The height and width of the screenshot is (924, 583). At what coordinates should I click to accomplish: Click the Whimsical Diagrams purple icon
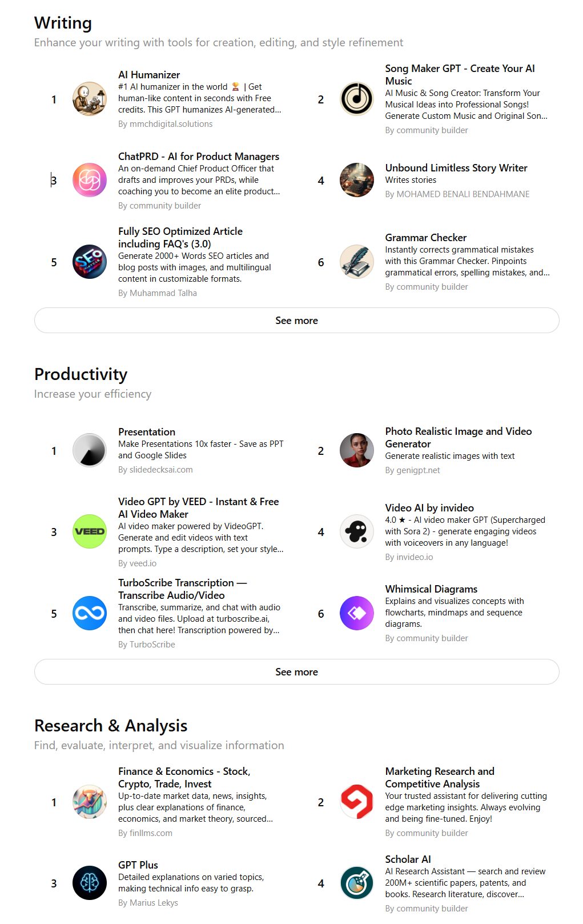point(356,613)
